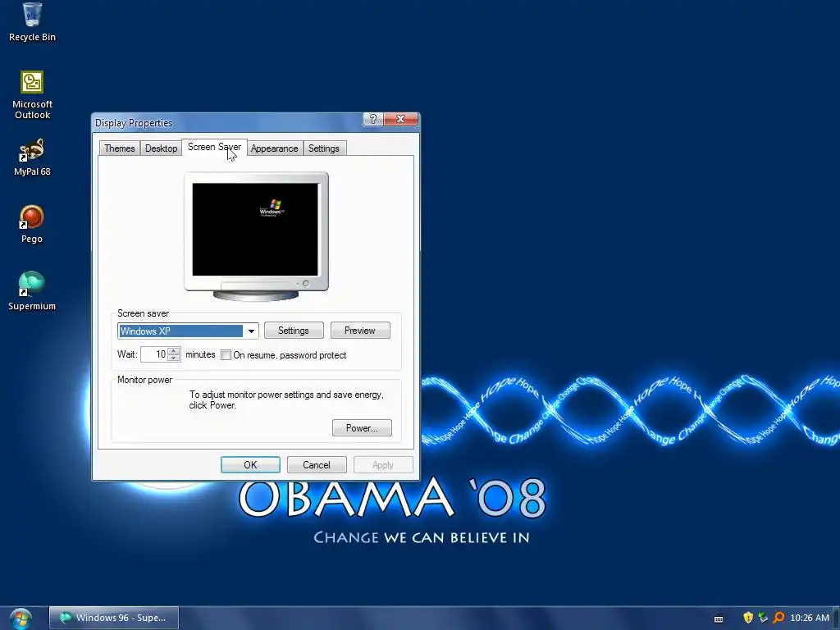Switch to the Appearance tab

(274, 148)
